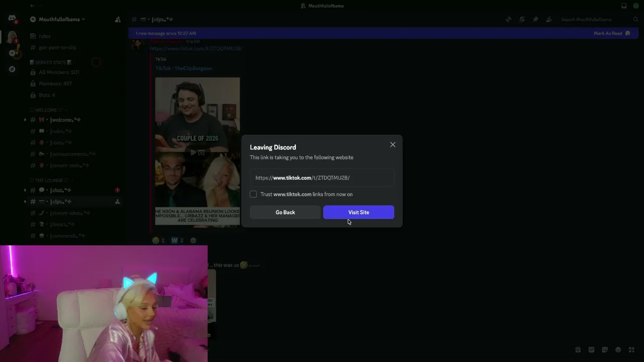Open Discord direct messages home icon

(12, 19)
